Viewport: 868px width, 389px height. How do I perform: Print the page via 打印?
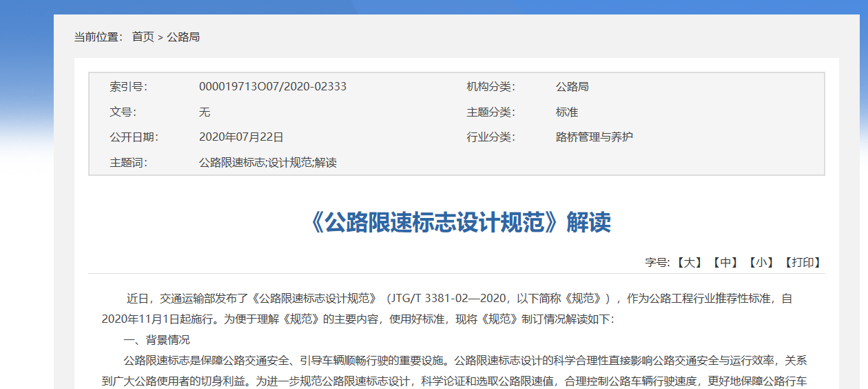[x=804, y=262]
